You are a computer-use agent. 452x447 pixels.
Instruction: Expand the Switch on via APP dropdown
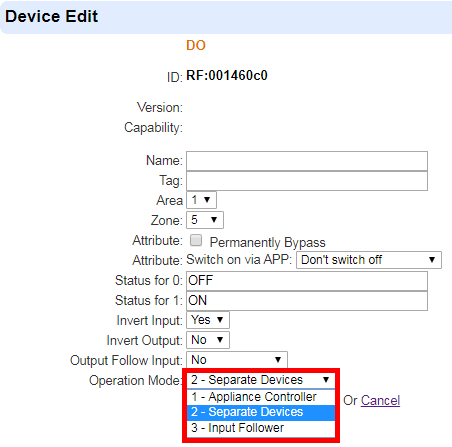369,260
